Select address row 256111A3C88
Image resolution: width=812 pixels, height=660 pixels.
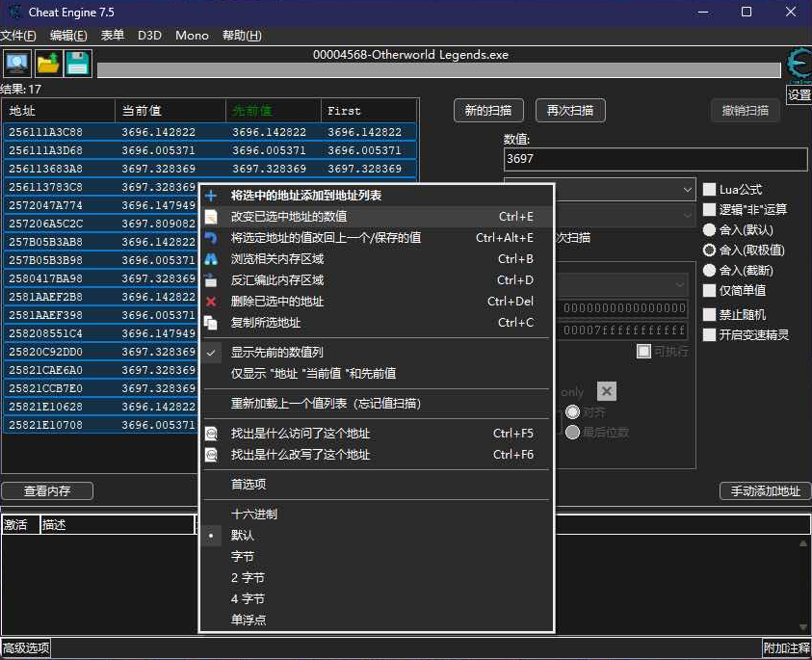[x=210, y=132]
